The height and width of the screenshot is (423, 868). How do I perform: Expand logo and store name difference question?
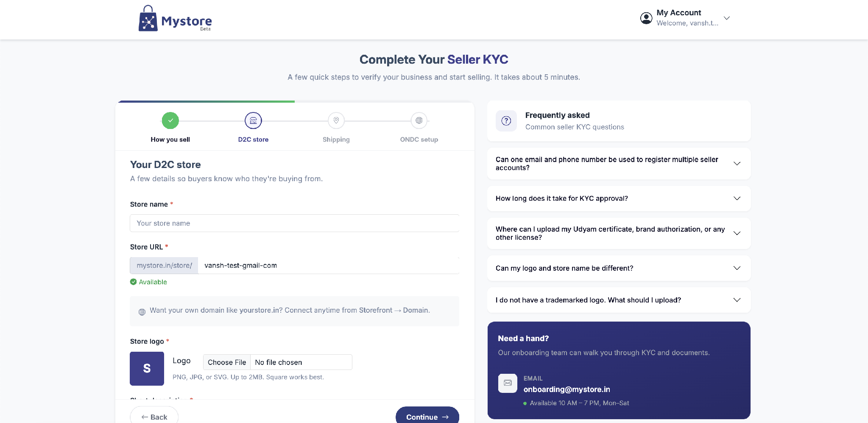[x=619, y=268]
